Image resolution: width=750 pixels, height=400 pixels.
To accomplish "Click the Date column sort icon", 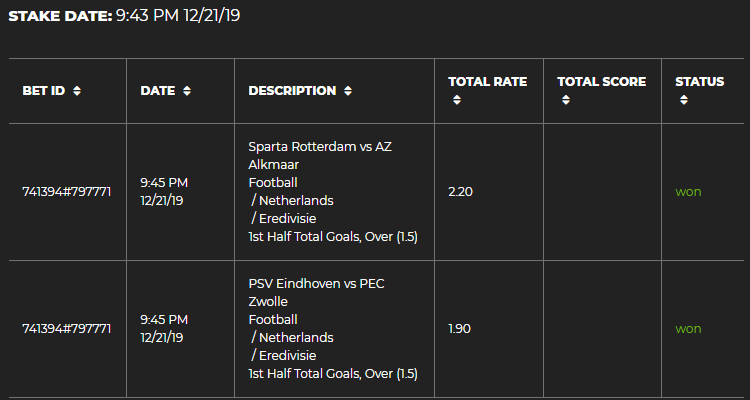I will [x=187, y=91].
